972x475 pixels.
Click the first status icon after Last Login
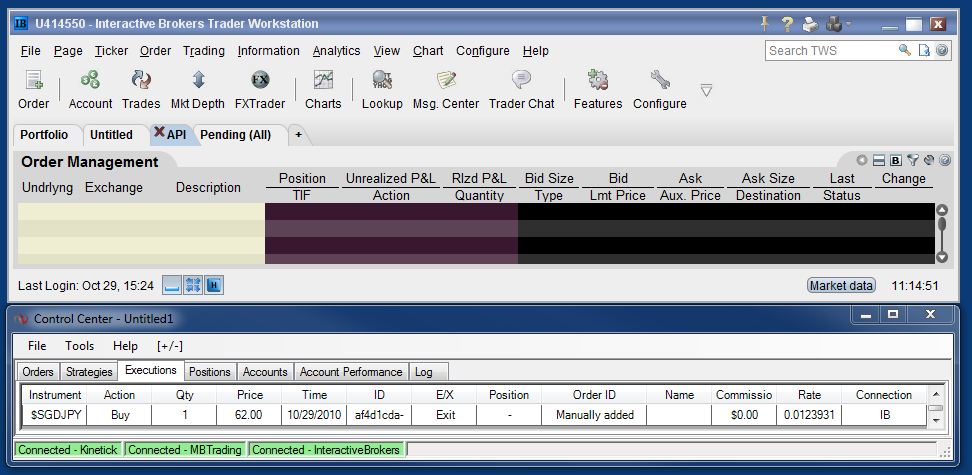tap(172, 285)
